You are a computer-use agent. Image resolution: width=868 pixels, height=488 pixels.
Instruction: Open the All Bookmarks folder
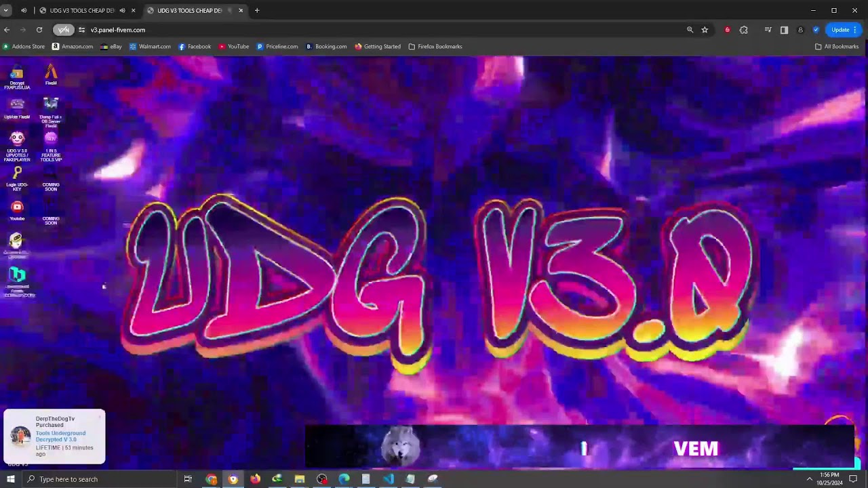pos(837,47)
